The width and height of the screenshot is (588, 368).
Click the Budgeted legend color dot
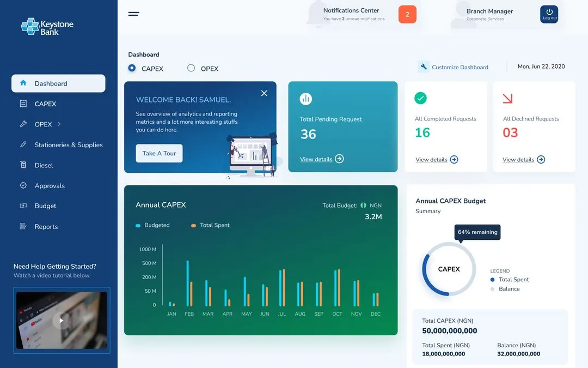click(x=138, y=225)
